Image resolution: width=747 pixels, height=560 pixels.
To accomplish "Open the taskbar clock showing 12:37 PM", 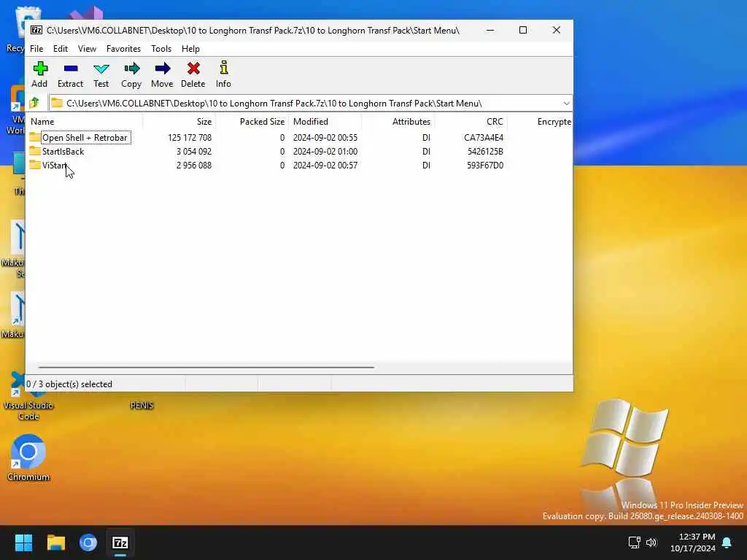I will pos(693,542).
